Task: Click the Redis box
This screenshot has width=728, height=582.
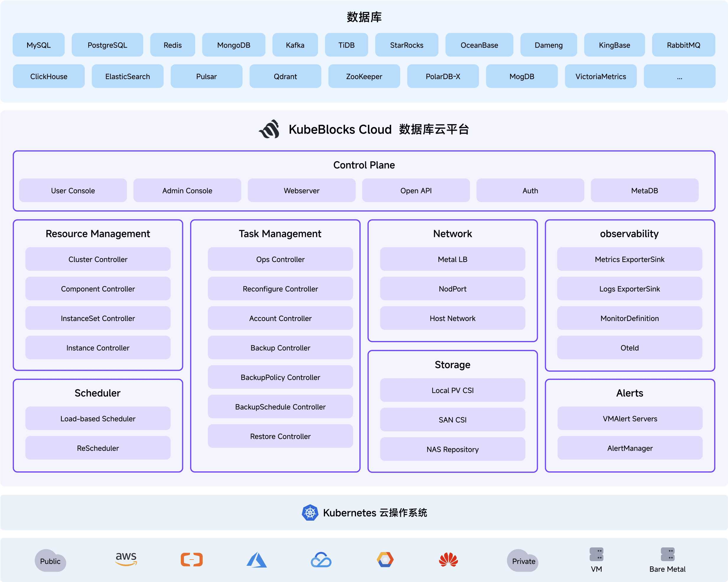Action: pos(172,45)
